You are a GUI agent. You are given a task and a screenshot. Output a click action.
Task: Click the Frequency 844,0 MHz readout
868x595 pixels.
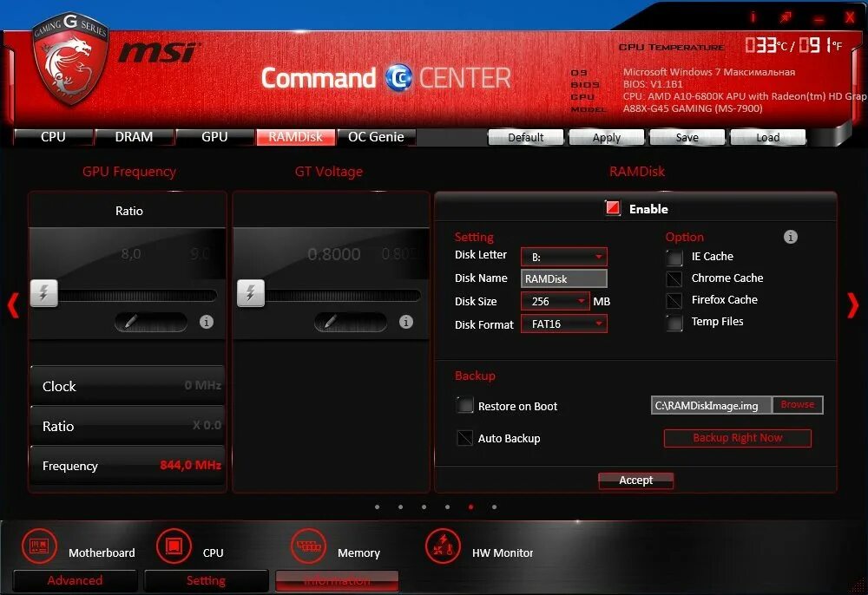[190, 465]
